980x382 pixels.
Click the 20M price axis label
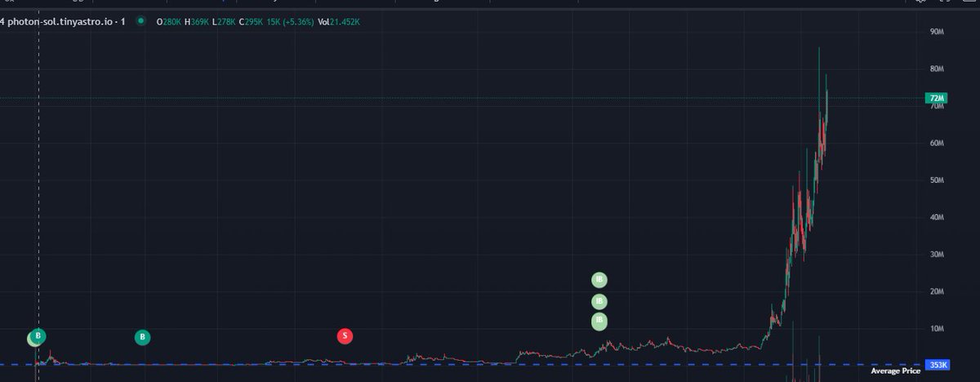[937, 292]
